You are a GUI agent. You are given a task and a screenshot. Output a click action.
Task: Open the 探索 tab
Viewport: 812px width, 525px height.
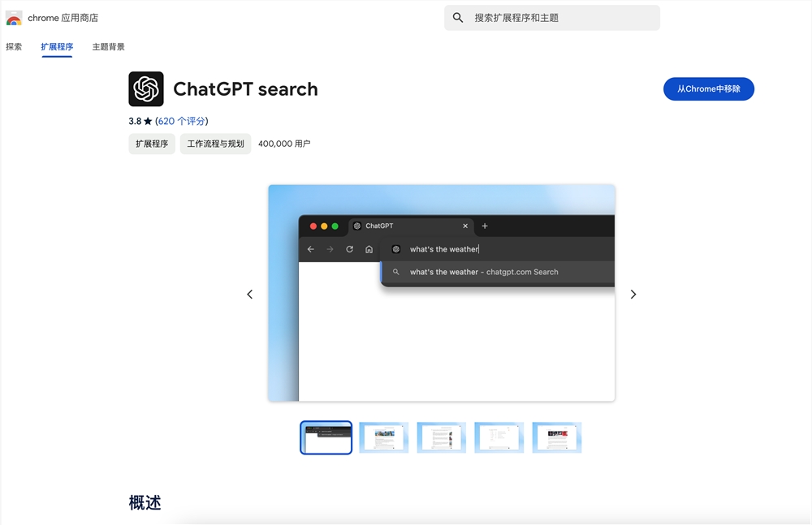pyautogui.click(x=14, y=46)
